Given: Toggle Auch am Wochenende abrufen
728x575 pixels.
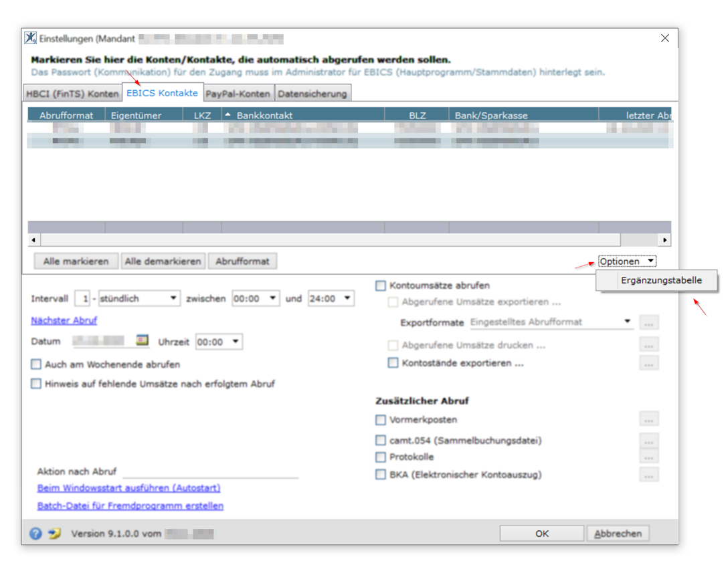Looking at the screenshot, I should [x=35, y=364].
